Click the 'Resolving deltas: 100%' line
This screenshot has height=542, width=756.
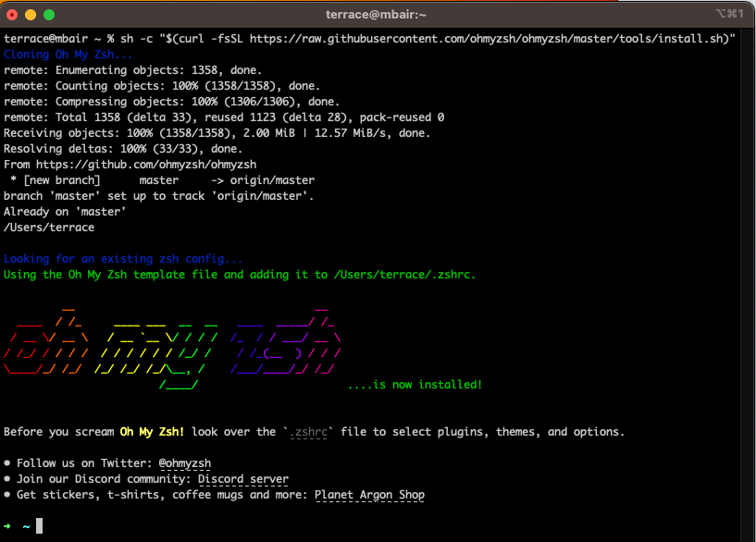click(123, 149)
